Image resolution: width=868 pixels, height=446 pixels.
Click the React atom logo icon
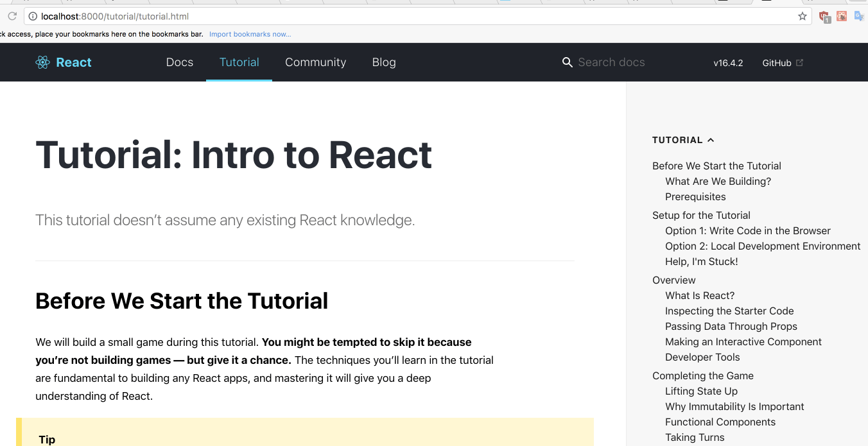click(x=42, y=62)
